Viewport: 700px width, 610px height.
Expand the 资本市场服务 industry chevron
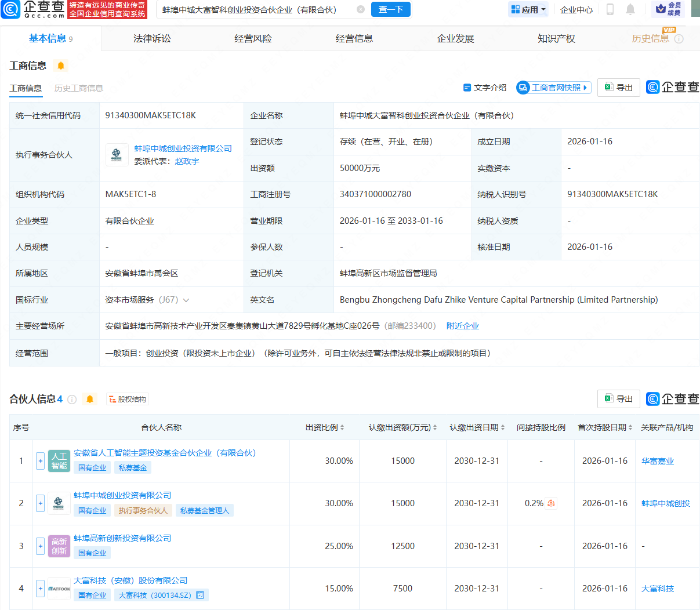pyautogui.click(x=186, y=300)
